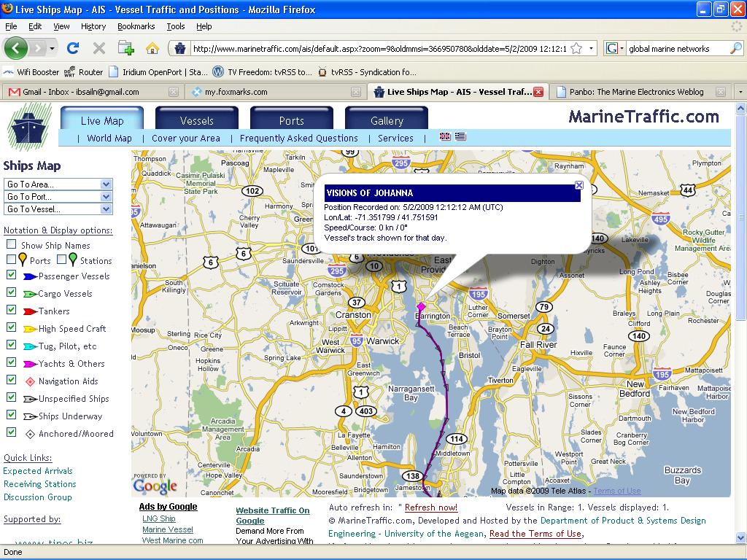Image resolution: width=747 pixels, height=560 pixels.
Task: Uncheck the Anchored/Moored checkbox
Action: [11, 432]
